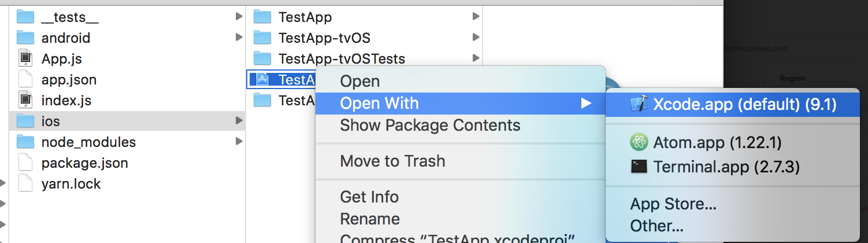Click the App.js file icon

[x=25, y=58]
